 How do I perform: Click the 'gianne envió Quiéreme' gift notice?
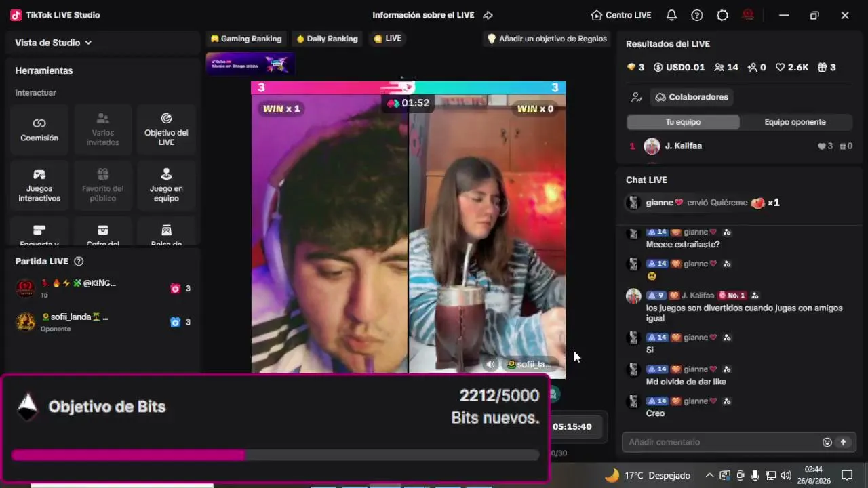703,203
